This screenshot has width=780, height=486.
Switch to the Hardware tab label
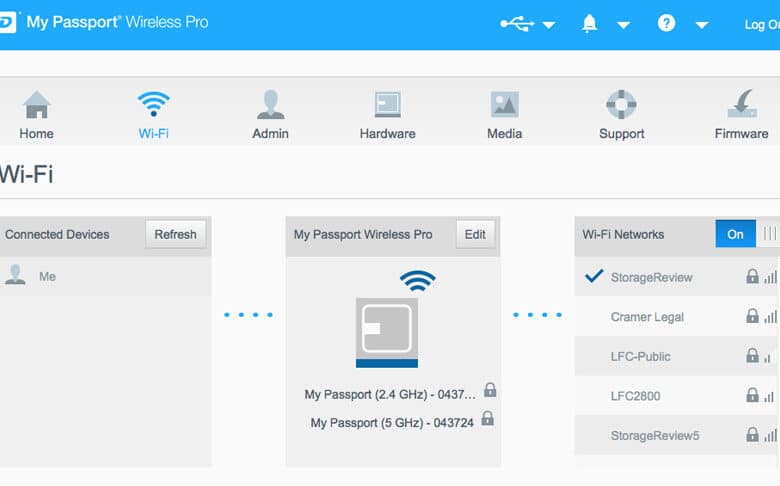[x=388, y=134]
